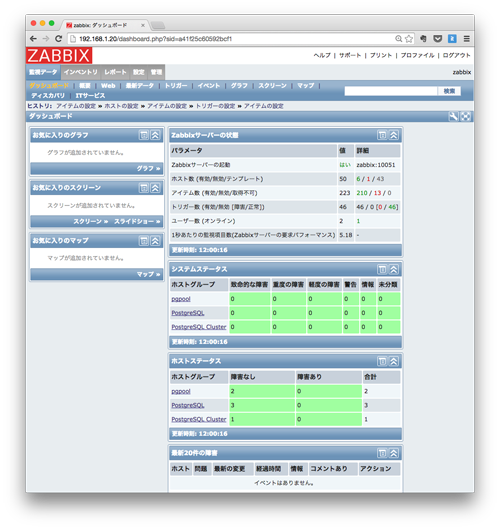Open the マップ submenu item
The height and width of the screenshot is (529, 500).
[x=306, y=86]
